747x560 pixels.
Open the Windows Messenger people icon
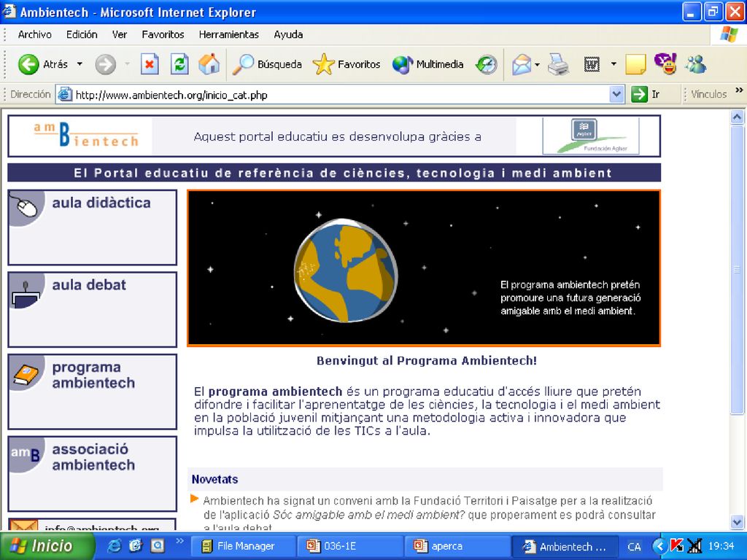pyautogui.click(x=695, y=64)
